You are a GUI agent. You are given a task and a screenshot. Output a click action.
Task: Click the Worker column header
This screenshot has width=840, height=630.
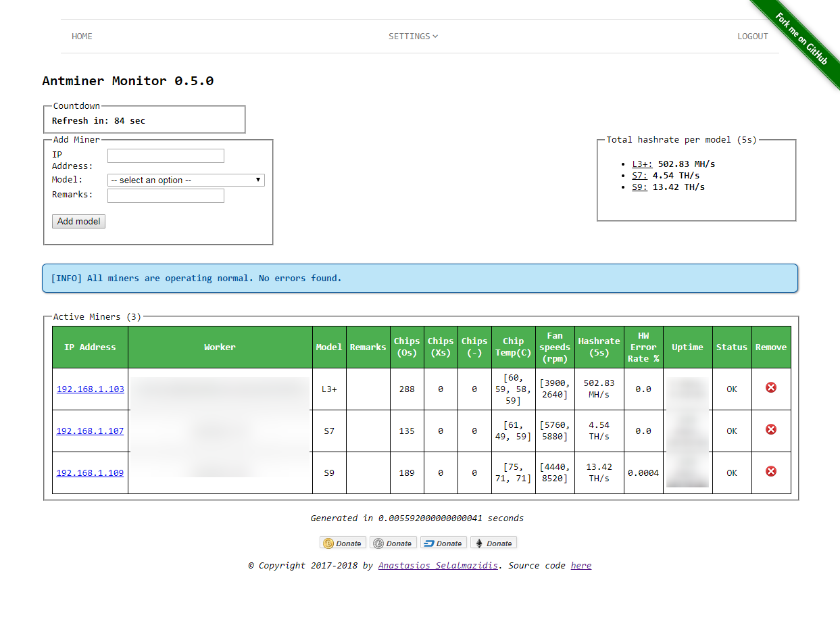[x=220, y=347]
